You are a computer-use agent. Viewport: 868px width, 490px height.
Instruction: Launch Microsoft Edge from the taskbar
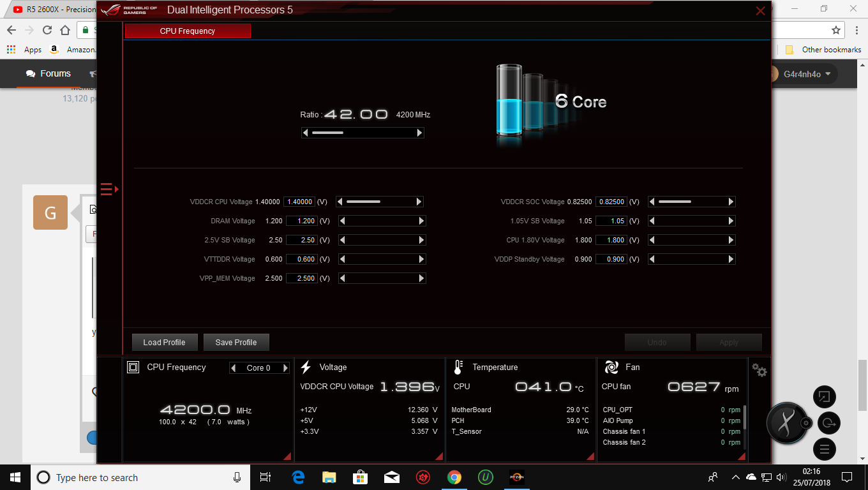(x=298, y=477)
